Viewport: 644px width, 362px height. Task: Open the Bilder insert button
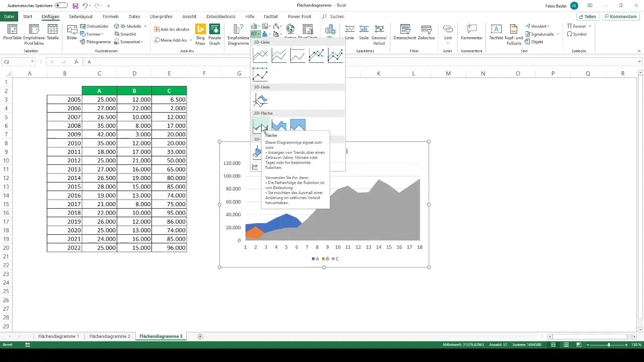[72, 33]
